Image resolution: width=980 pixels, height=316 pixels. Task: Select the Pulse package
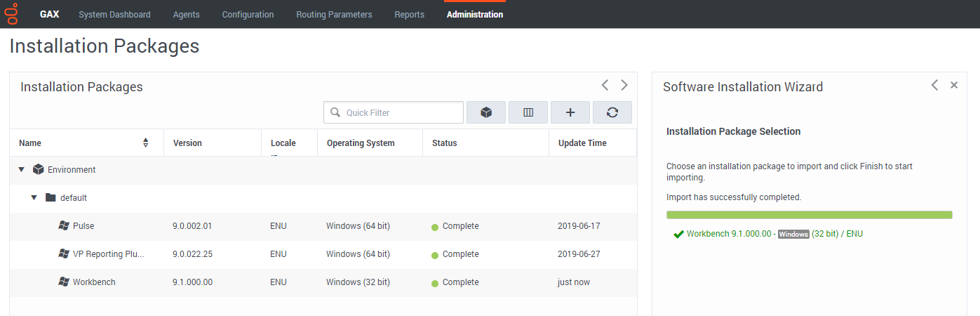(x=323, y=226)
